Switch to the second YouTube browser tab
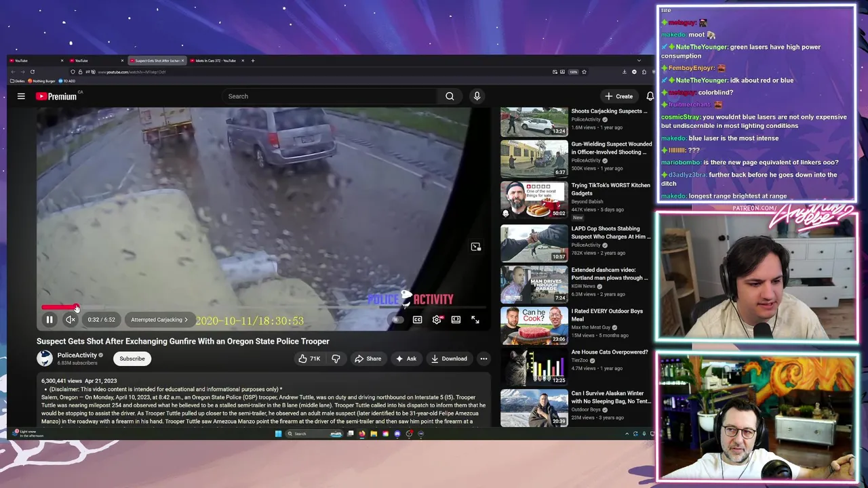Viewport: 868px width, 488px height. pos(95,61)
